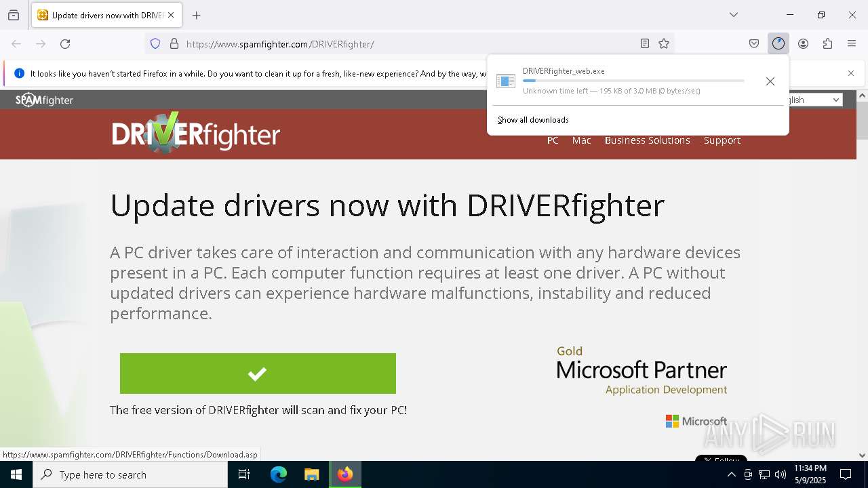Open the Mac menu item

pyautogui.click(x=582, y=140)
